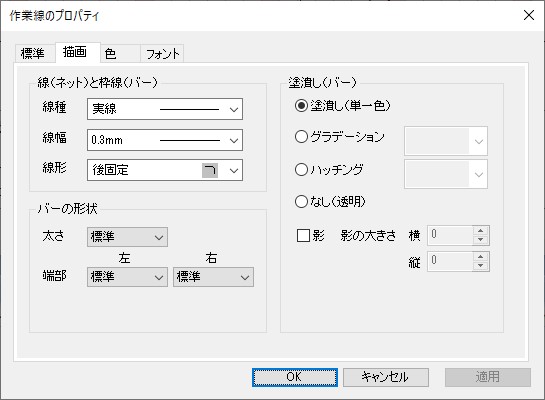Viewport: 545px width, 400px height.
Task: Open the フォント tab
Action: [x=162, y=54]
